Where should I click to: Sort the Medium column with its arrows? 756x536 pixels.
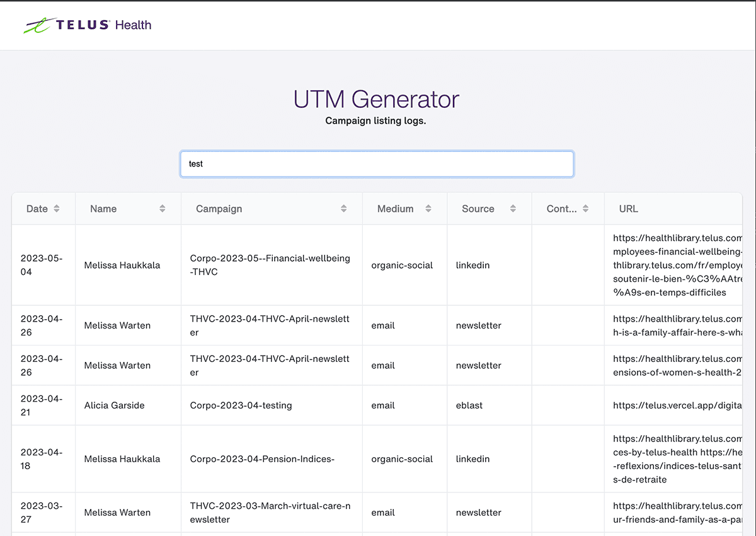tap(428, 209)
